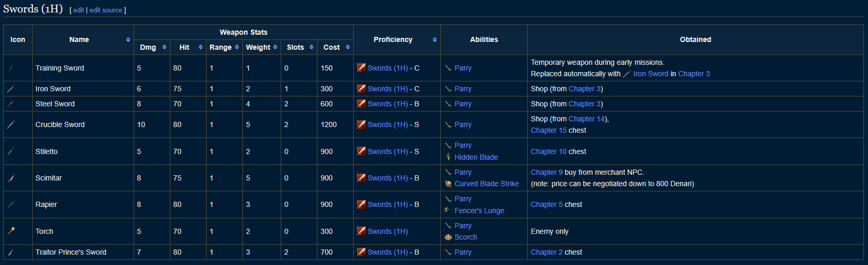
Task: Click the Crucible Sword weapon icon
Action: pyautogui.click(x=11, y=124)
